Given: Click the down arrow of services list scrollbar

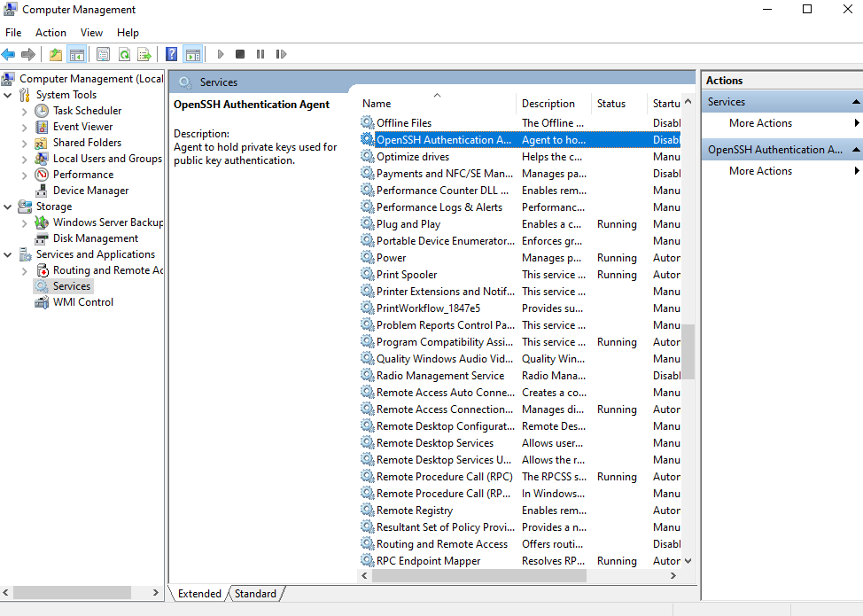Looking at the screenshot, I should 688,561.
